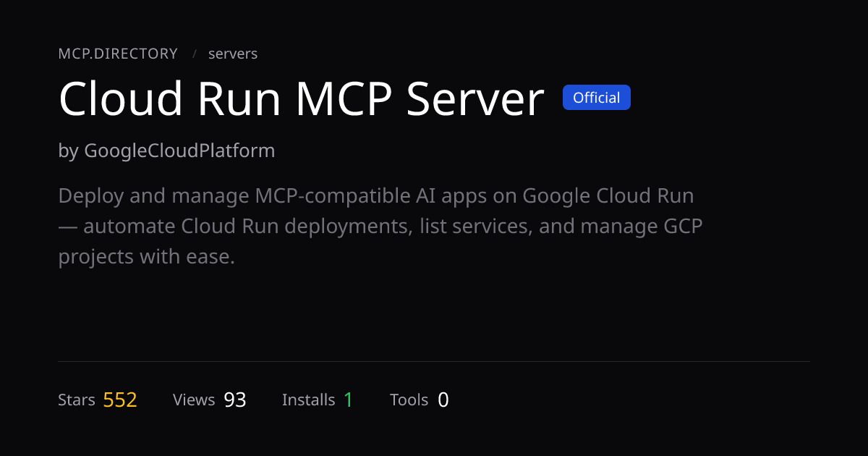Click the views count 93
The width and height of the screenshot is (868, 456).
click(235, 400)
